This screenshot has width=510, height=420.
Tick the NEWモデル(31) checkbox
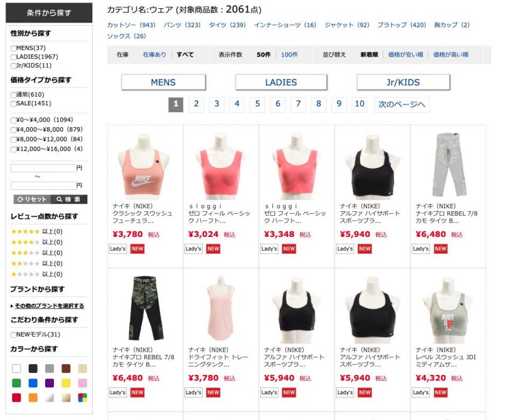(x=13, y=335)
